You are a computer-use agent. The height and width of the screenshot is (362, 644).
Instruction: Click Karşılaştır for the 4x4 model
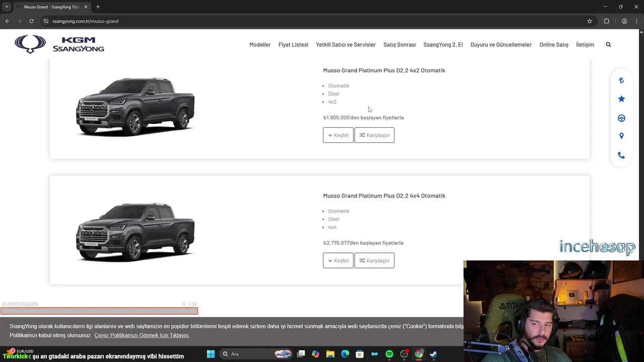tap(374, 260)
